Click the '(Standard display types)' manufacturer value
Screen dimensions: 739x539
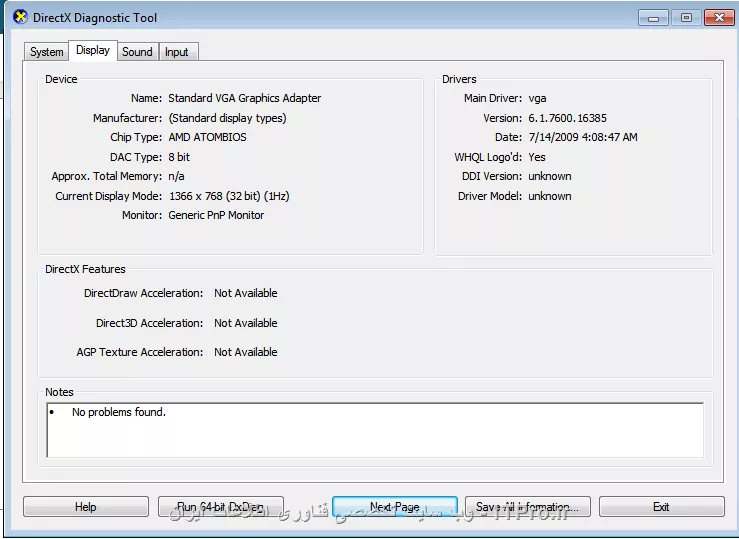pyautogui.click(x=227, y=118)
